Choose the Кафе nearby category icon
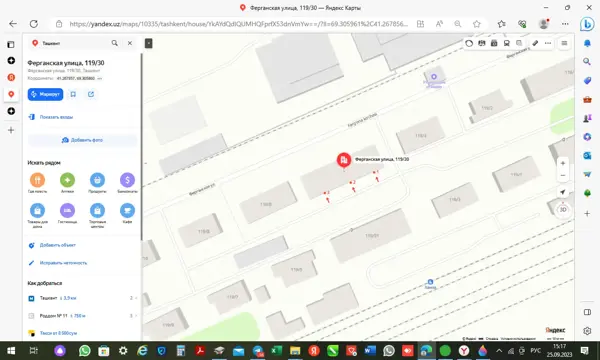Viewport: 600px width, 360px height. coord(127,210)
